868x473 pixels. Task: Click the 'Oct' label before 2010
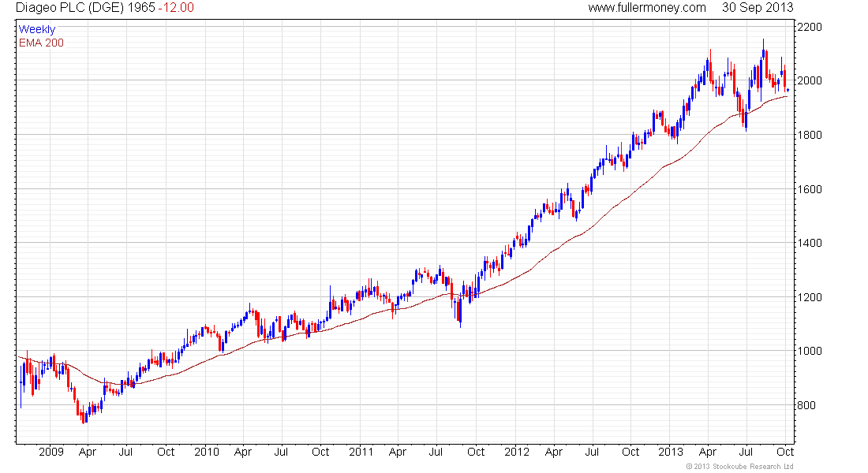pos(166,452)
